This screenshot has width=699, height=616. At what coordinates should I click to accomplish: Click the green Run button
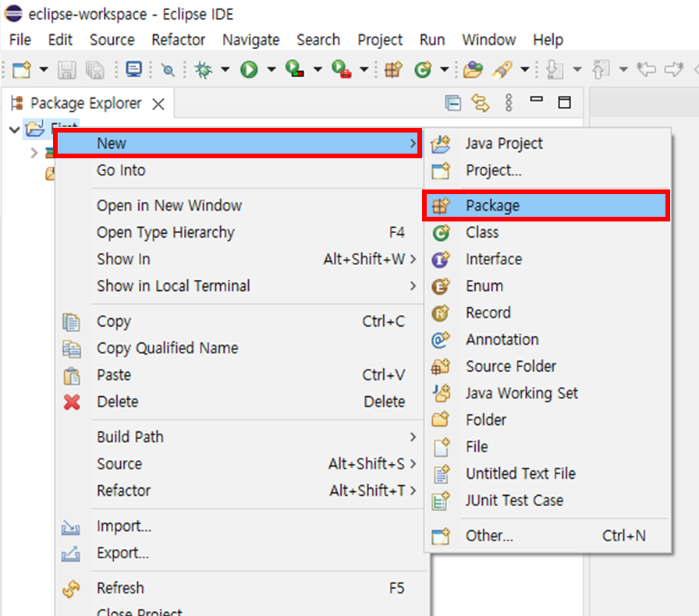tap(249, 69)
